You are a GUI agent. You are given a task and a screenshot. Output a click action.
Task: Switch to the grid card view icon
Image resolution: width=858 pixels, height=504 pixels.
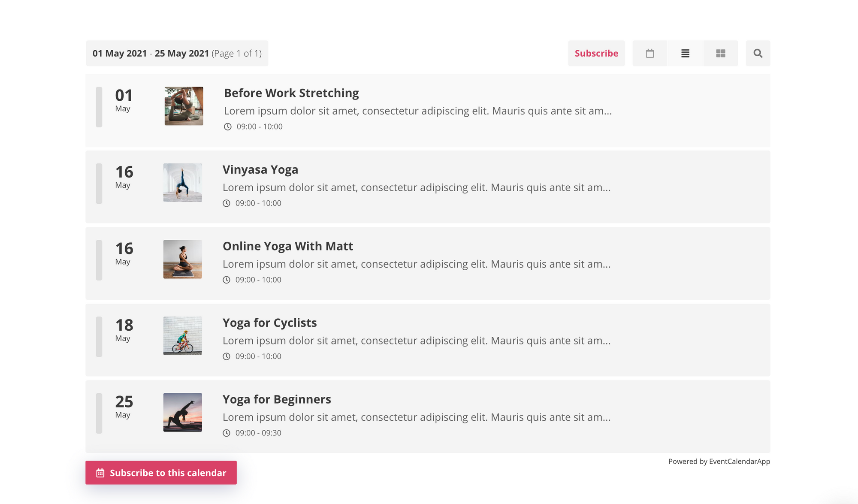coord(721,53)
